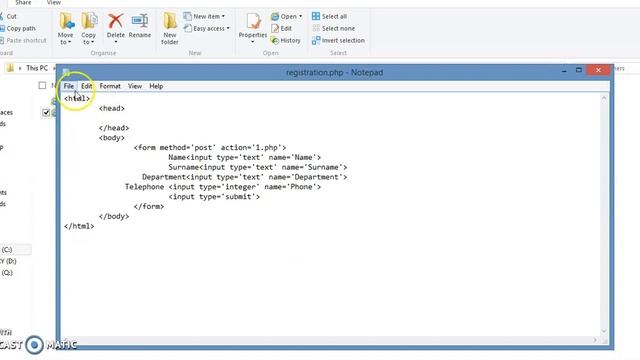640x360 pixels.
Task: Switch to the Share ribbon tab
Action: coord(23,2)
